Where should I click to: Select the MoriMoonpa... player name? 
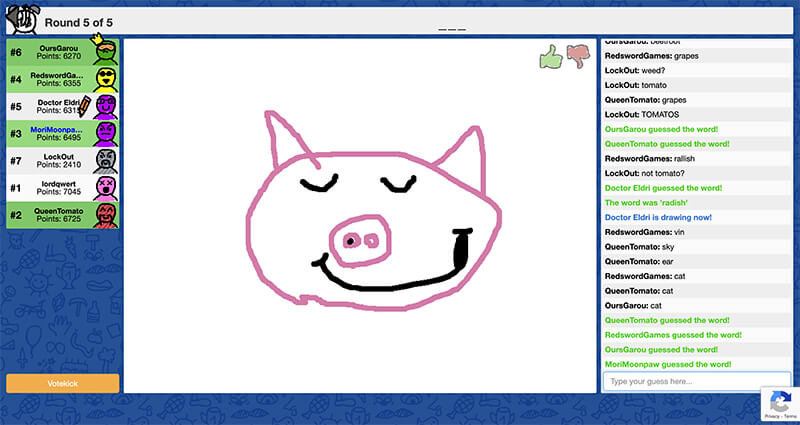point(56,130)
